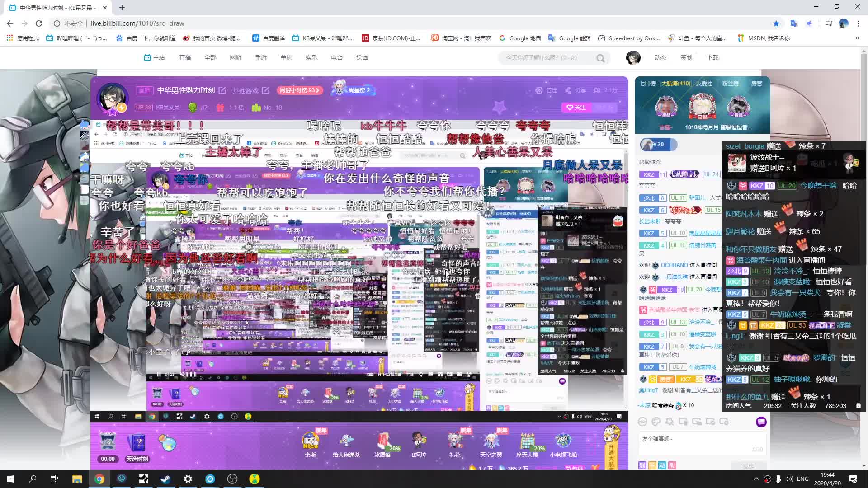Click the address bar URL
Image resolution: width=868 pixels, height=488 pixels.
point(137,23)
